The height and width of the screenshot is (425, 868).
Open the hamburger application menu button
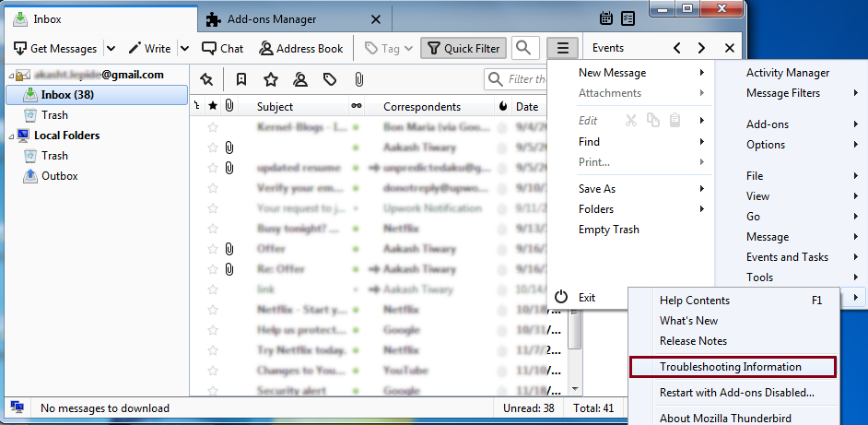(562, 48)
